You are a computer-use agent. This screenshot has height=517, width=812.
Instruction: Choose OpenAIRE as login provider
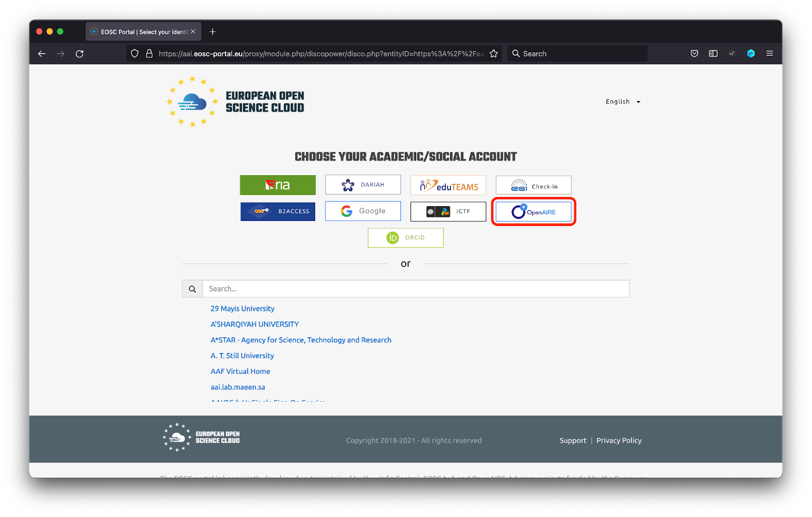tap(533, 211)
